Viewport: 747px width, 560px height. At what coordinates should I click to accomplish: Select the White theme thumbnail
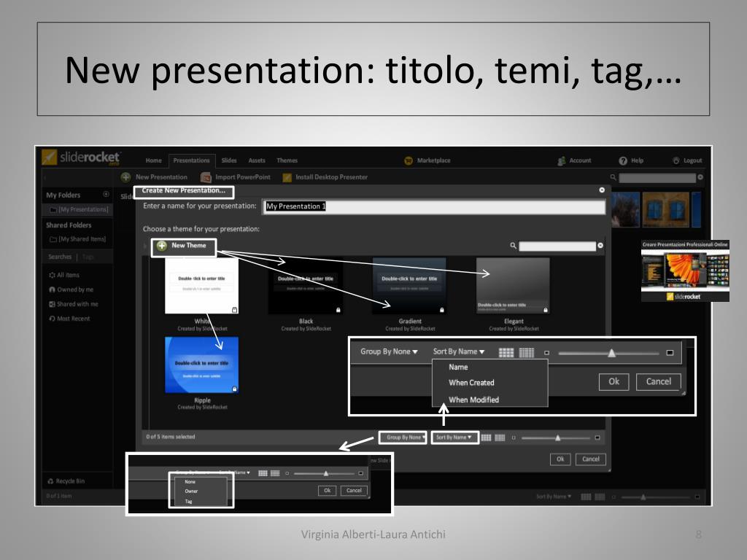click(x=201, y=286)
